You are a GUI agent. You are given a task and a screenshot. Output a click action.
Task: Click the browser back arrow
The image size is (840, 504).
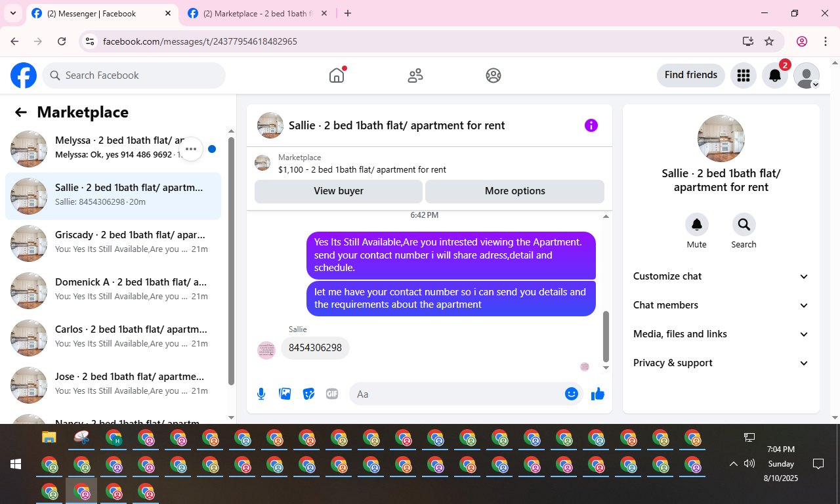tap(14, 41)
